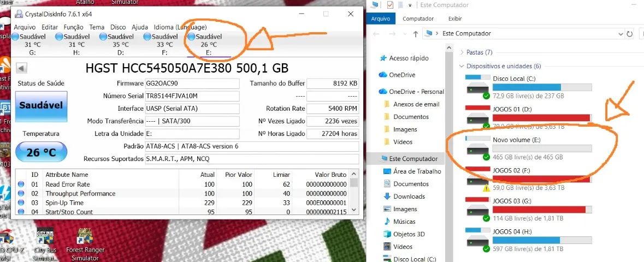Open the Editar menu in CrystalDiskInfo

click(x=50, y=27)
